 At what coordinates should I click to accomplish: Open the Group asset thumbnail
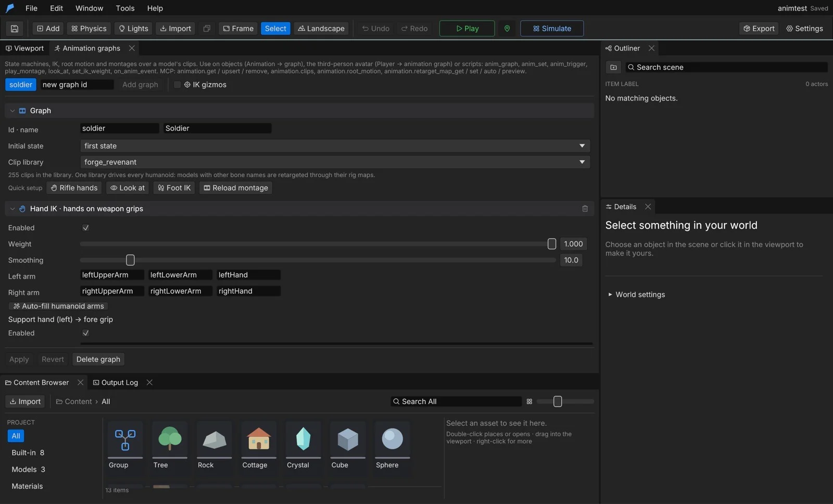click(x=125, y=440)
